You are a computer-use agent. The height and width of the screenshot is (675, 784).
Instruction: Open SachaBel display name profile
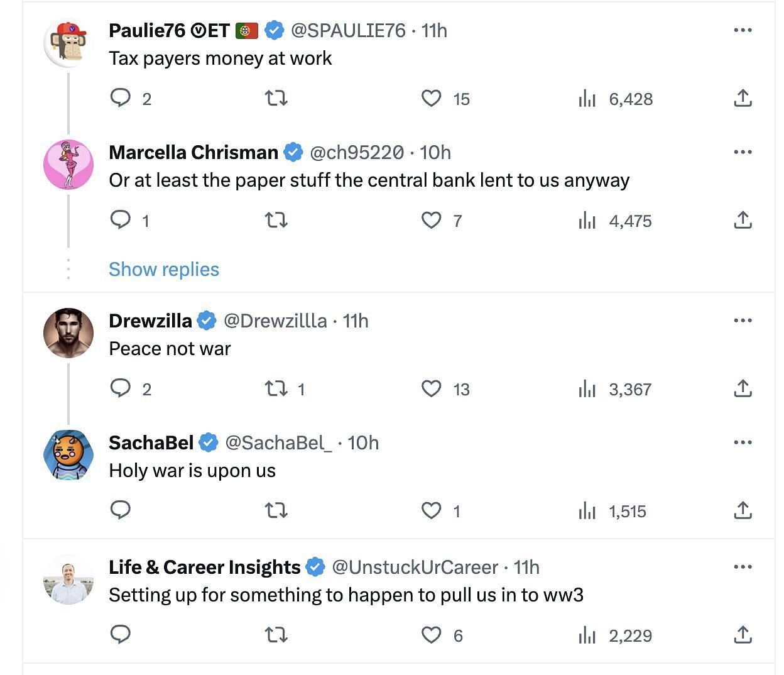(151, 442)
